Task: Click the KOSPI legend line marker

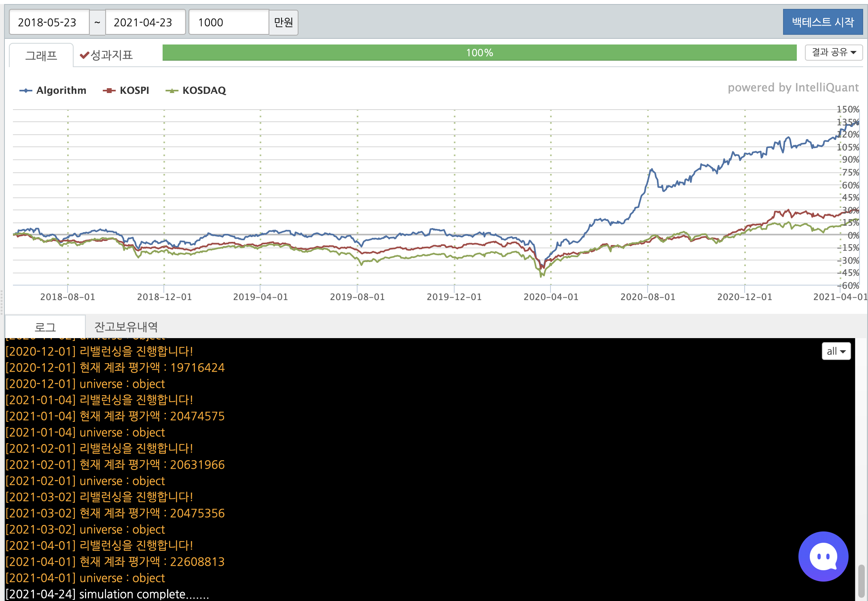Action: tap(109, 91)
